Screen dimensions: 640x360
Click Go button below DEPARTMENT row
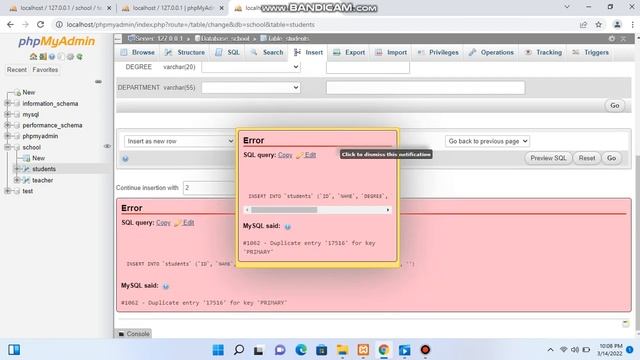click(x=615, y=105)
